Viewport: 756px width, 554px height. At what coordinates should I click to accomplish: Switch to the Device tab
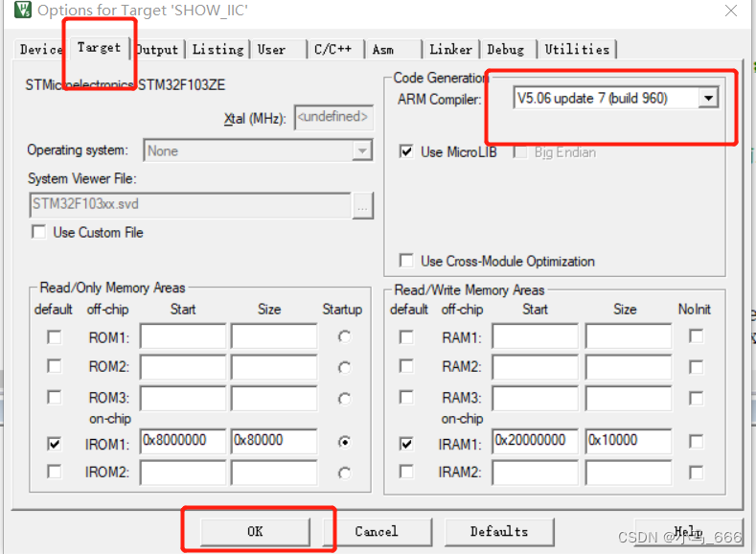[41, 49]
